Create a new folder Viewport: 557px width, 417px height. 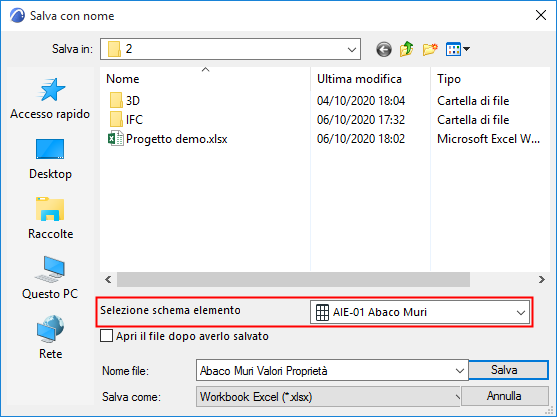tap(430, 49)
